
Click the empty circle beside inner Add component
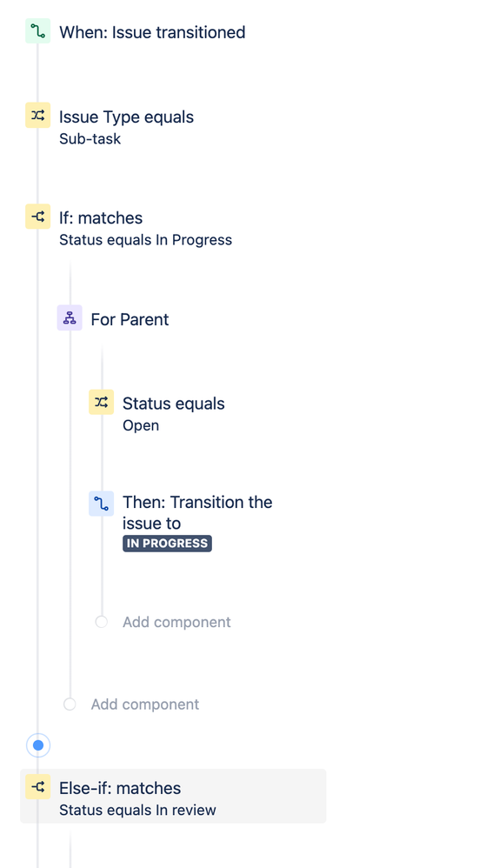click(102, 622)
